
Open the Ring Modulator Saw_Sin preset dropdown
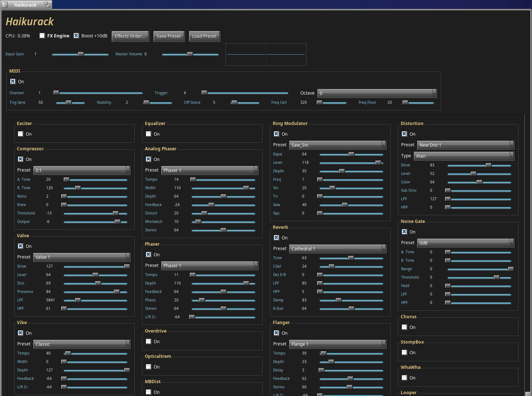pyautogui.click(x=338, y=145)
